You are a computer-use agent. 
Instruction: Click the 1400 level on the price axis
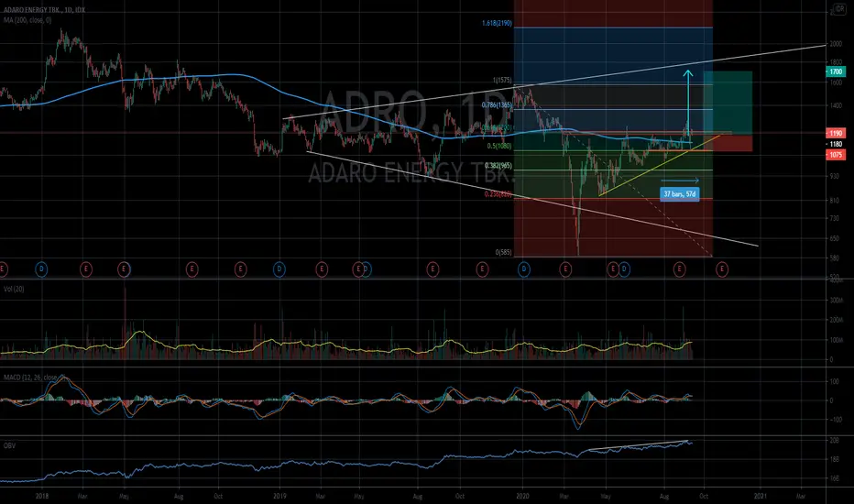836,105
